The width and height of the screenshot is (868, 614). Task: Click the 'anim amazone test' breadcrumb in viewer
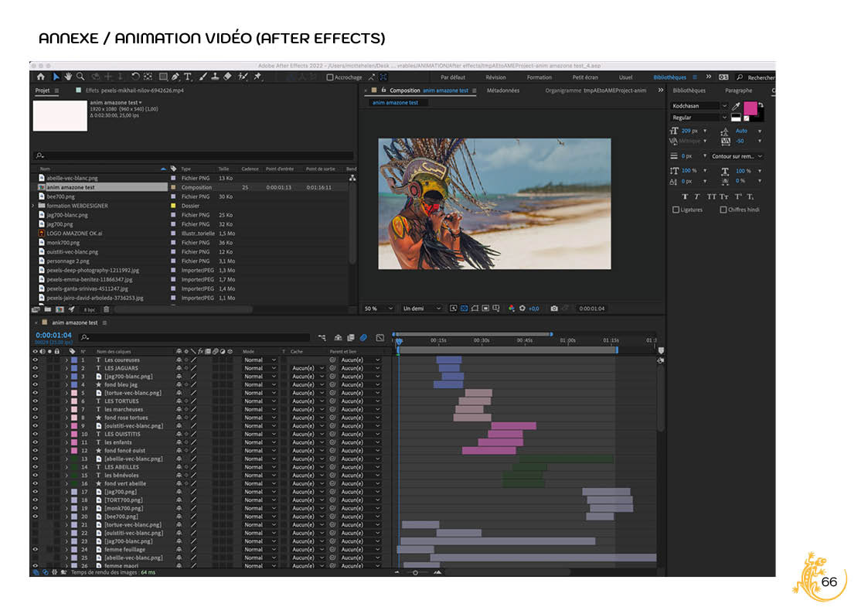point(395,103)
